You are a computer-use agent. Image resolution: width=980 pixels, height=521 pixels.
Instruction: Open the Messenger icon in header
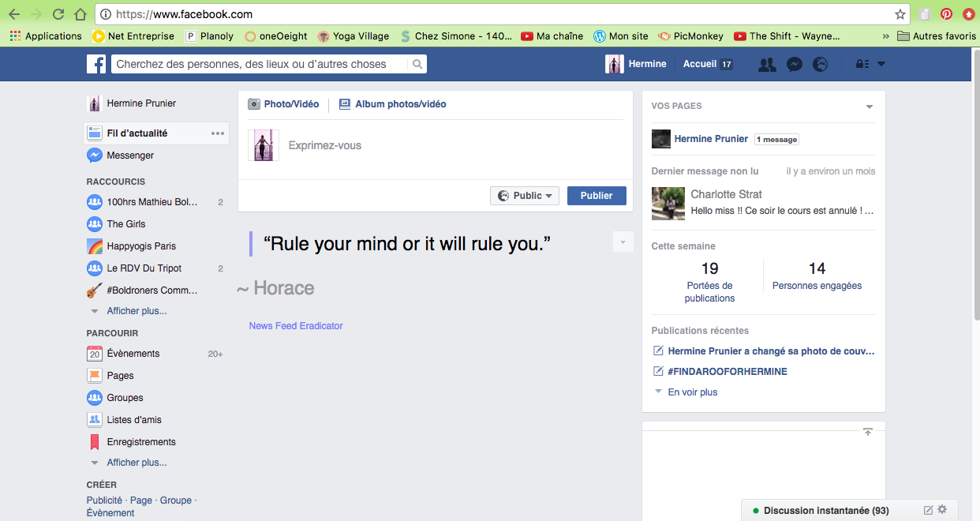(795, 65)
